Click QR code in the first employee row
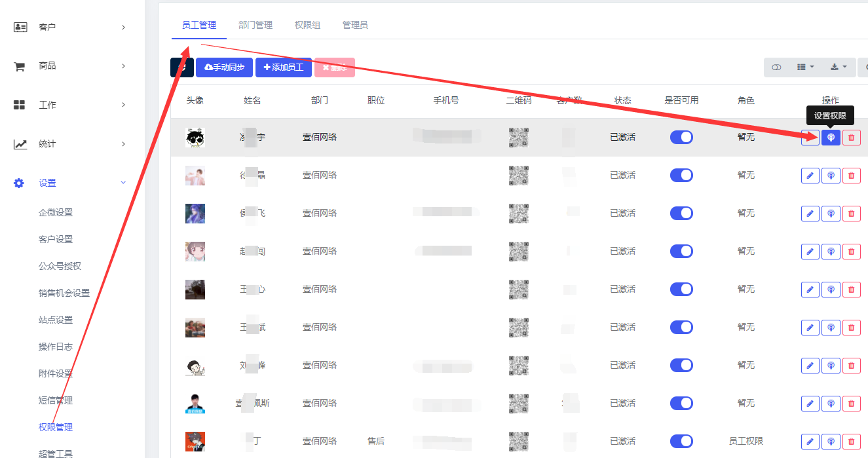This screenshot has width=868, height=458. 518,138
